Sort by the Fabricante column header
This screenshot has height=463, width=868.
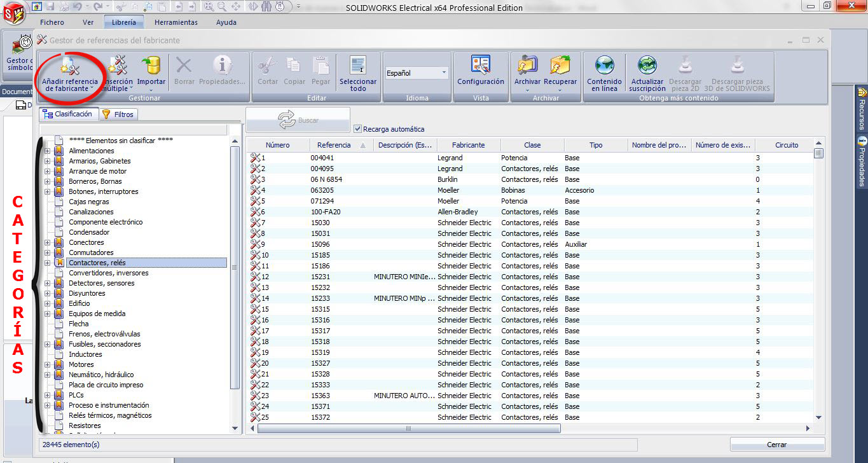468,145
